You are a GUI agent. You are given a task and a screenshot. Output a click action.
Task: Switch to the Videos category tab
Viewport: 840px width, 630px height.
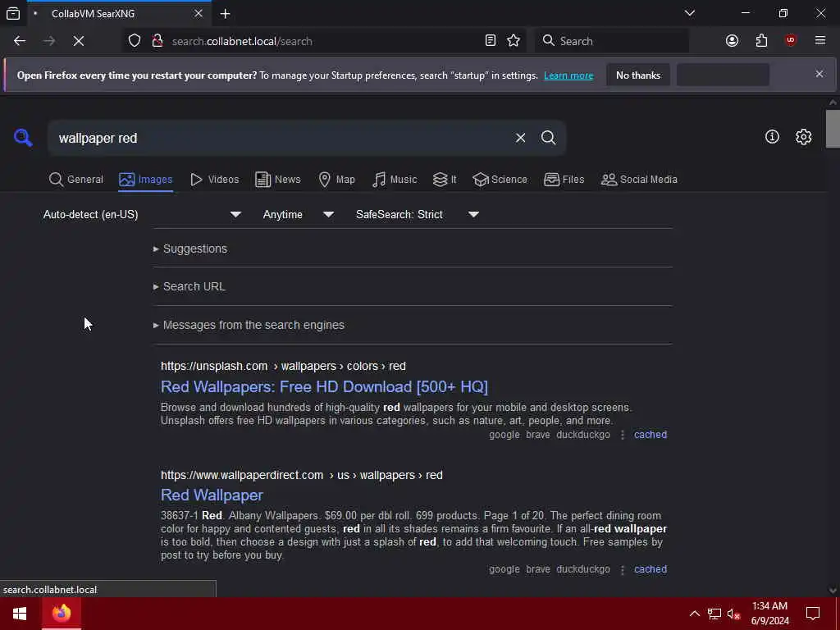pos(215,180)
